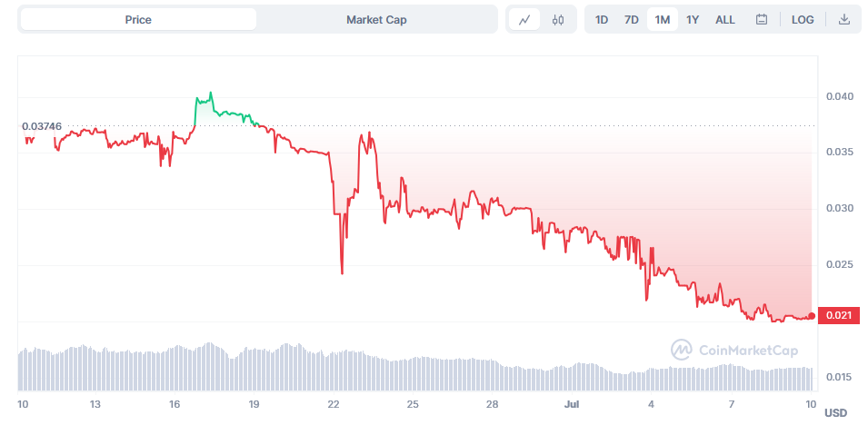Viewport: 868px width, 425px height.
Task: Click the 0.03746 opening price label
Action: point(42,126)
